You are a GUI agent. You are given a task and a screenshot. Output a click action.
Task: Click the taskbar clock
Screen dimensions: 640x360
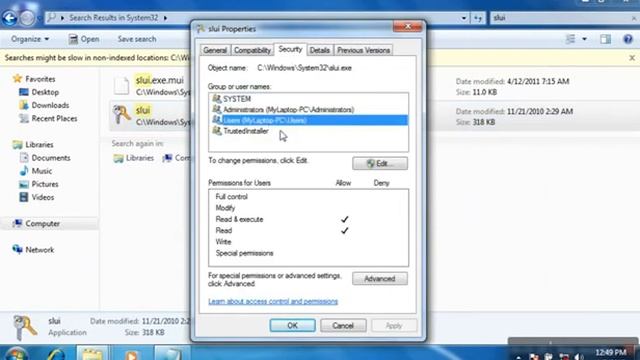pos(611,353)
